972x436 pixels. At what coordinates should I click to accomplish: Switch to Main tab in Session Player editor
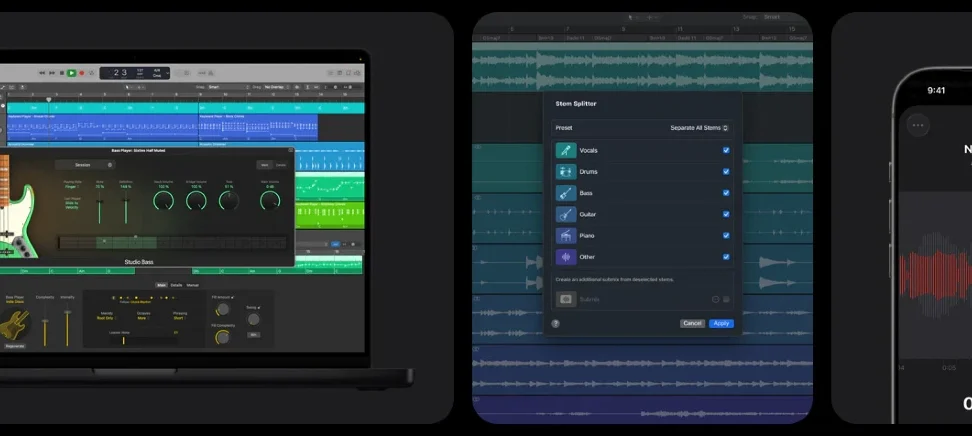(161, 285)
